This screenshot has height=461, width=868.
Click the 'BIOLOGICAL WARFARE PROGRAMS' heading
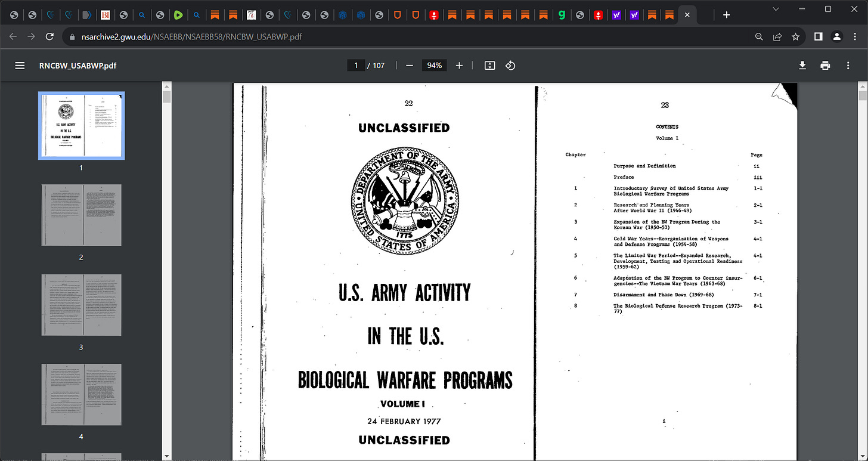pyautogui.click(x=405, y=380)
